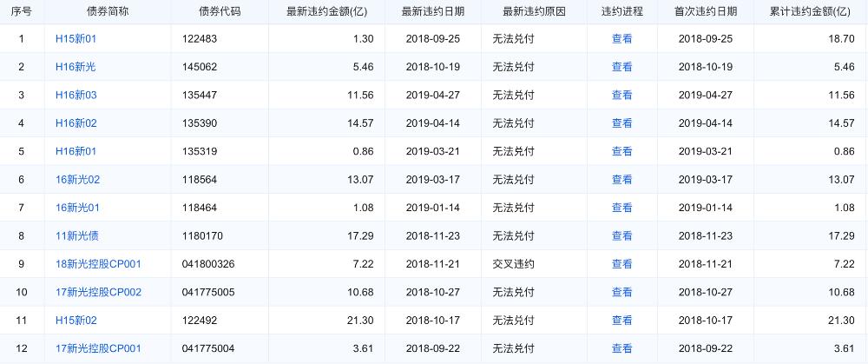
Task: Click first default date 2018-10-27
Action: (x=705, y=292)
